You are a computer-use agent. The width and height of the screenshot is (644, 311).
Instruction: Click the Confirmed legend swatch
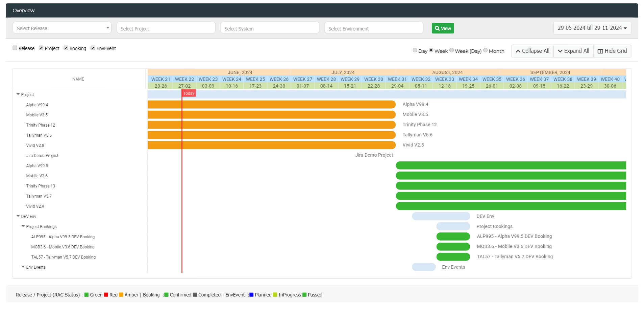click(x=167, y=295)
